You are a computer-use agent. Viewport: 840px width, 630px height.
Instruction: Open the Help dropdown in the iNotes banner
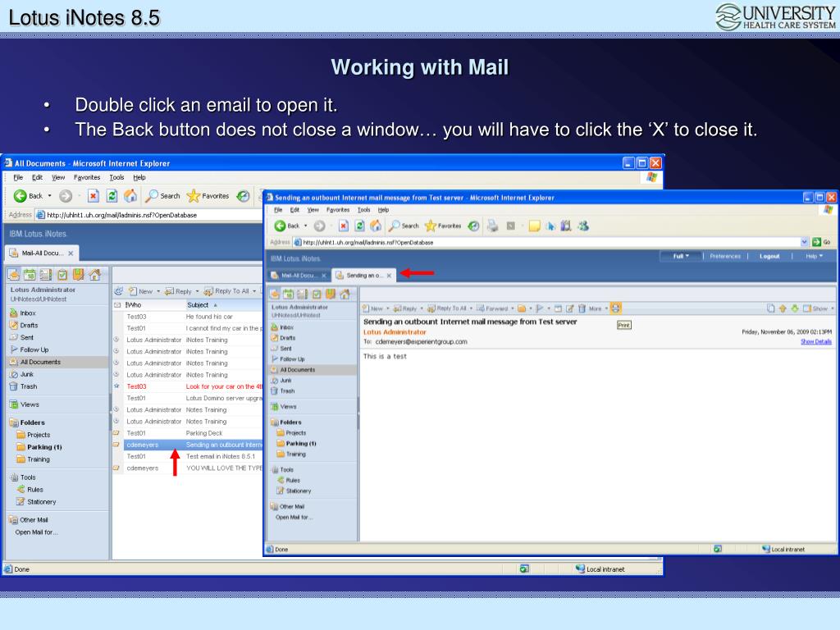pyautogui.click(x=815, y=256)
